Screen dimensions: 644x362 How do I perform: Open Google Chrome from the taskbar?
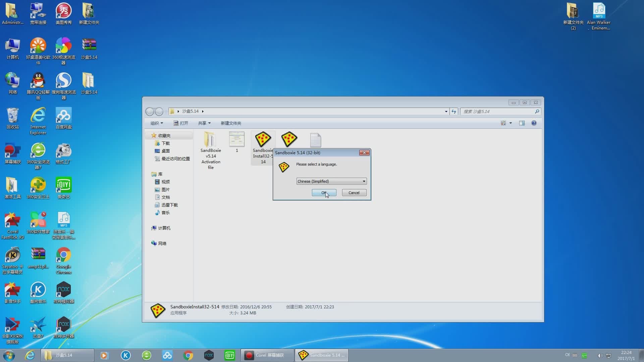pos(188,355)
